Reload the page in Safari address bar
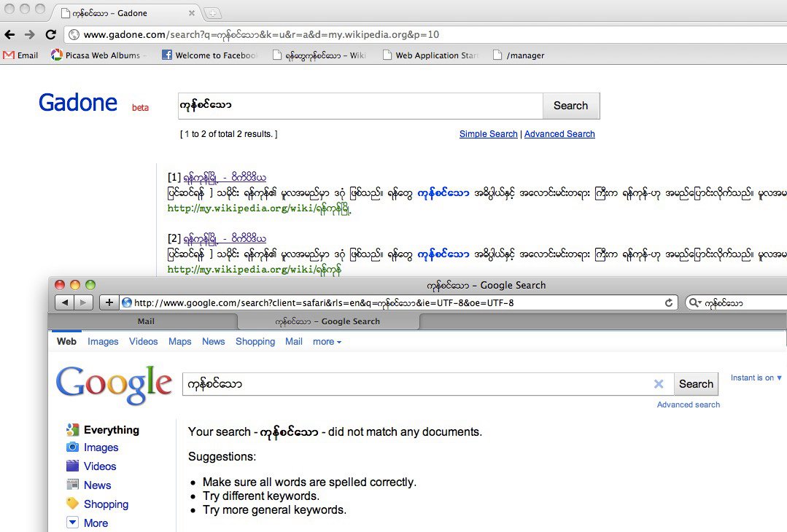Viewport: 787px width, 532px height. (x=669, y=302)
